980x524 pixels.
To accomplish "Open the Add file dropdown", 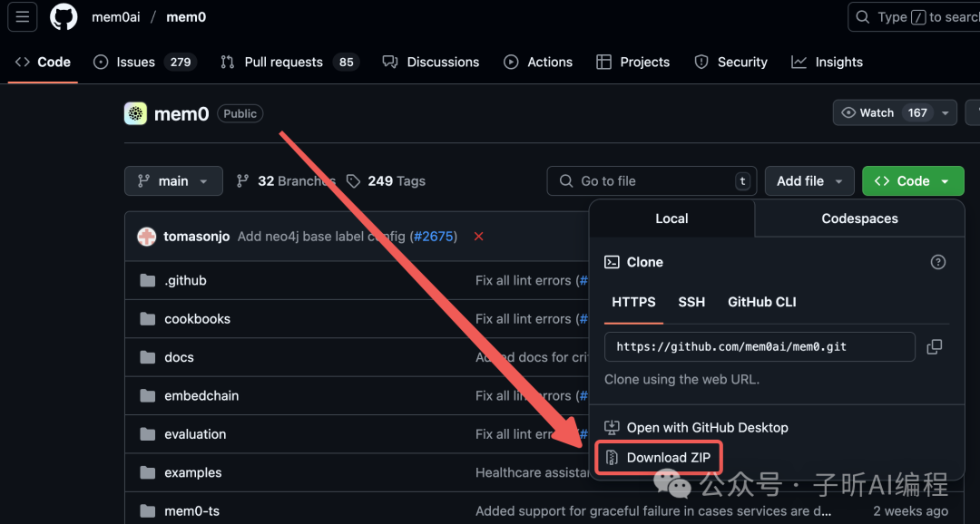I will pyautogui.click(x=809, y=181).
